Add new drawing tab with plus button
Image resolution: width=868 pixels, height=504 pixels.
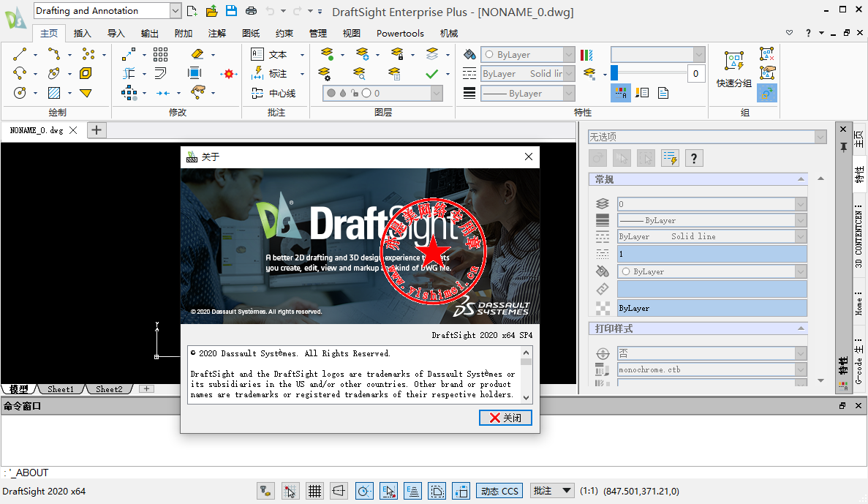click(x=97, y=130)
